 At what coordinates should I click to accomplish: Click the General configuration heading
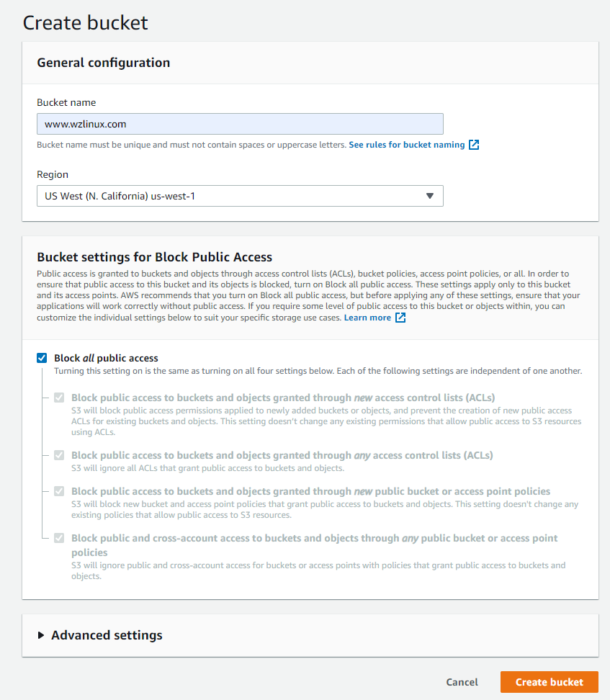click(x=104, y=63)
